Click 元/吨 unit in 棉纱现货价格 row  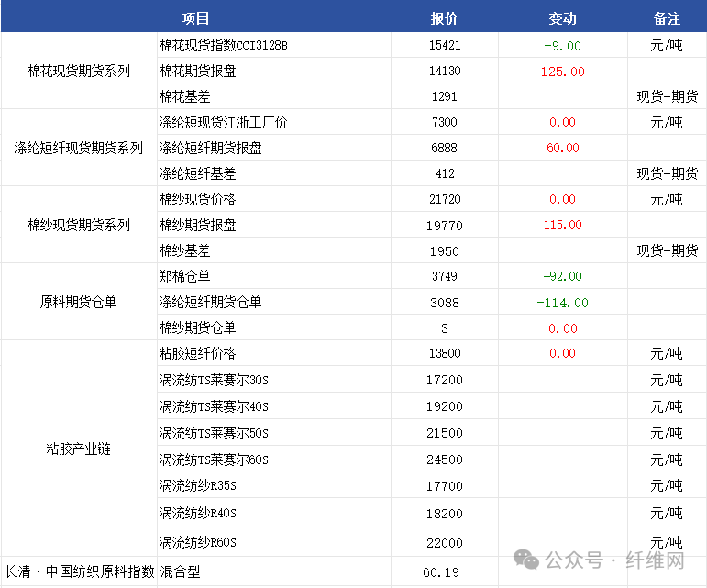coord(667,199)
